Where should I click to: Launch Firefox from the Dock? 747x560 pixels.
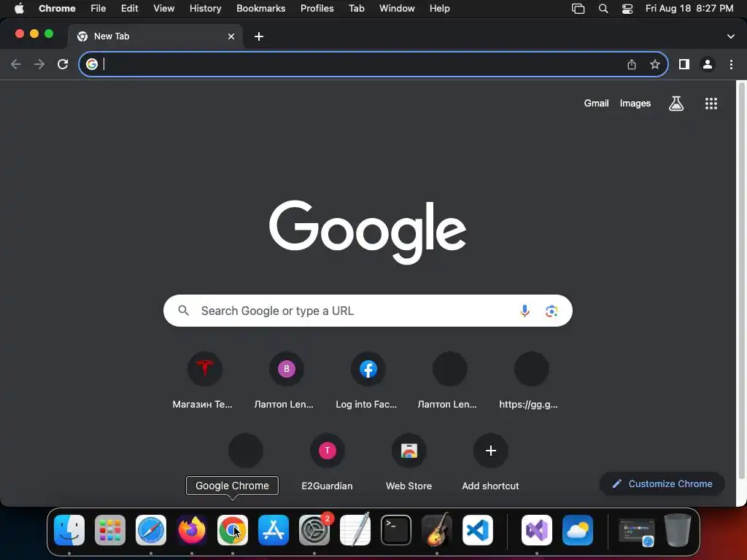[x=192, y=530]
